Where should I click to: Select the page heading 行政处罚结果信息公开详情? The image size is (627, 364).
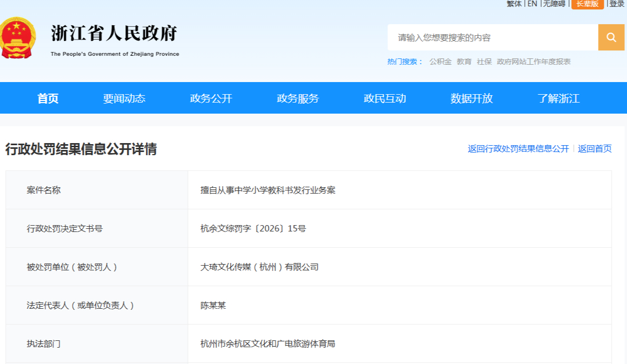click(x=81, y=149)
